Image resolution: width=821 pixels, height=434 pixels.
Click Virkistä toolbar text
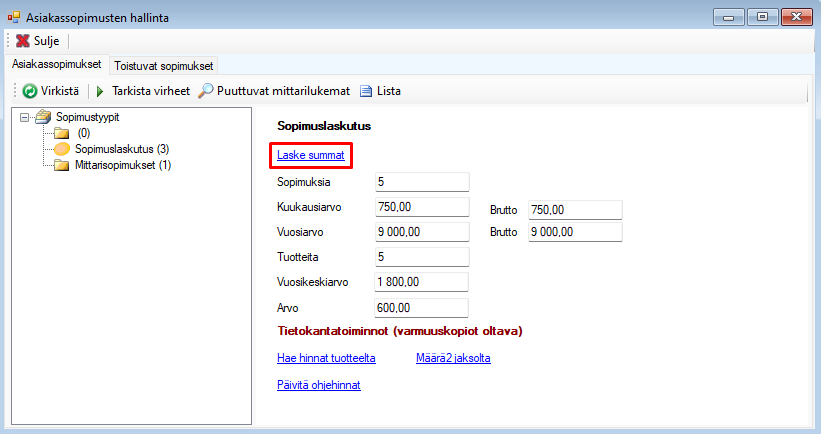(60, 91)
